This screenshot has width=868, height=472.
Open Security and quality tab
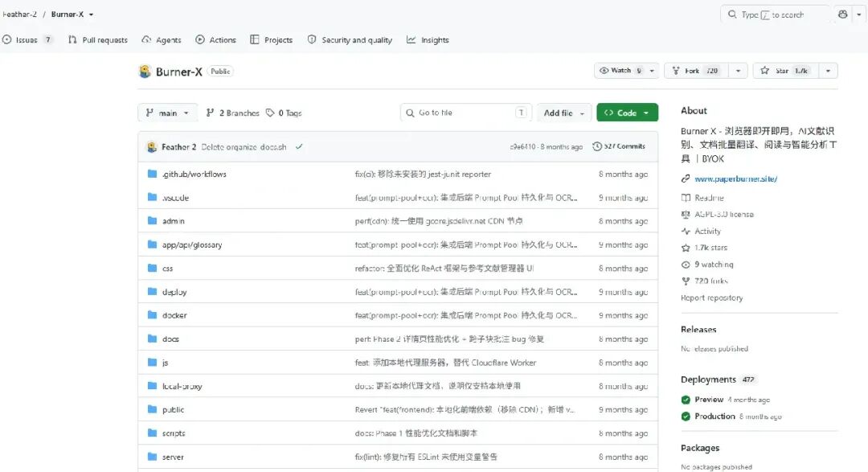(350, 40)
